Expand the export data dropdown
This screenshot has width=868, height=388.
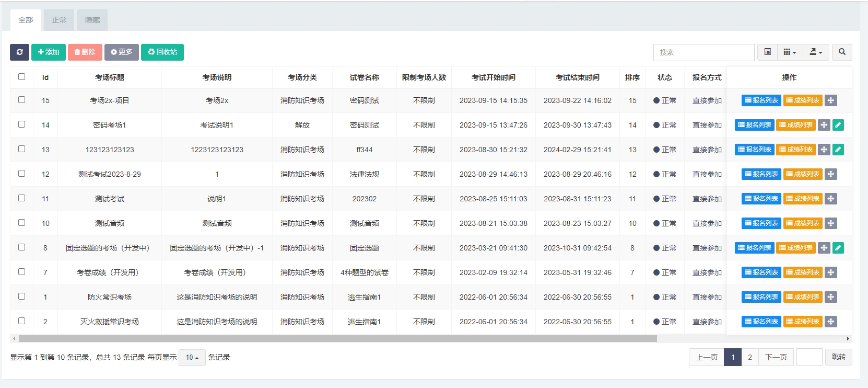816,52
